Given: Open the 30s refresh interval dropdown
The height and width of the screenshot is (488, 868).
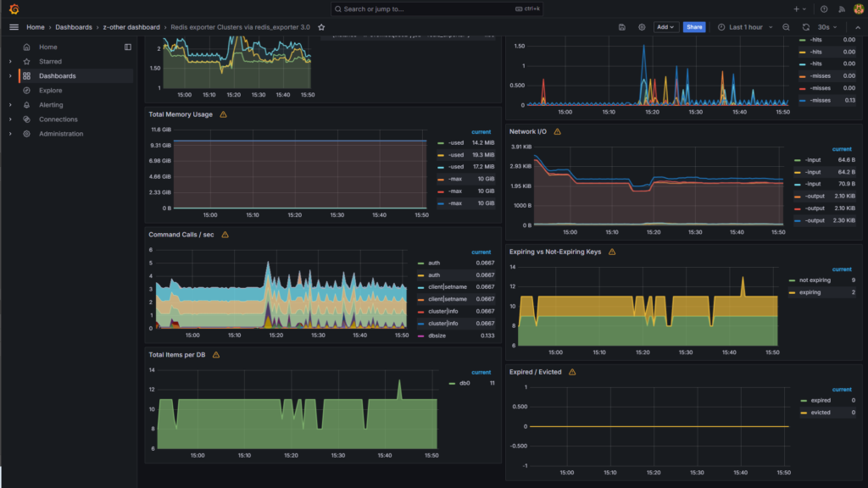Looking at the screenshot, I should tap(827, 27).
